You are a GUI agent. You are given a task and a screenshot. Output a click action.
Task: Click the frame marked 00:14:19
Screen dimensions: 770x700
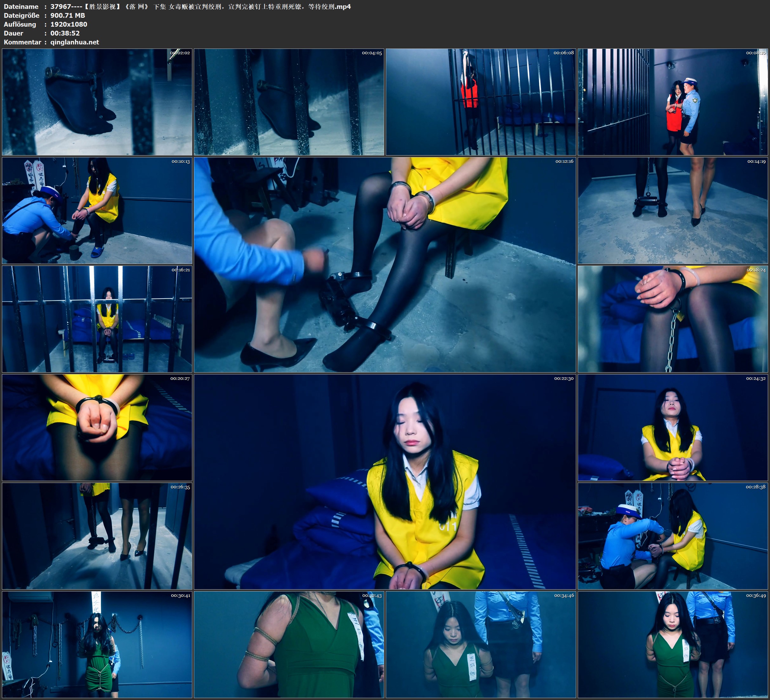point(673,210)
